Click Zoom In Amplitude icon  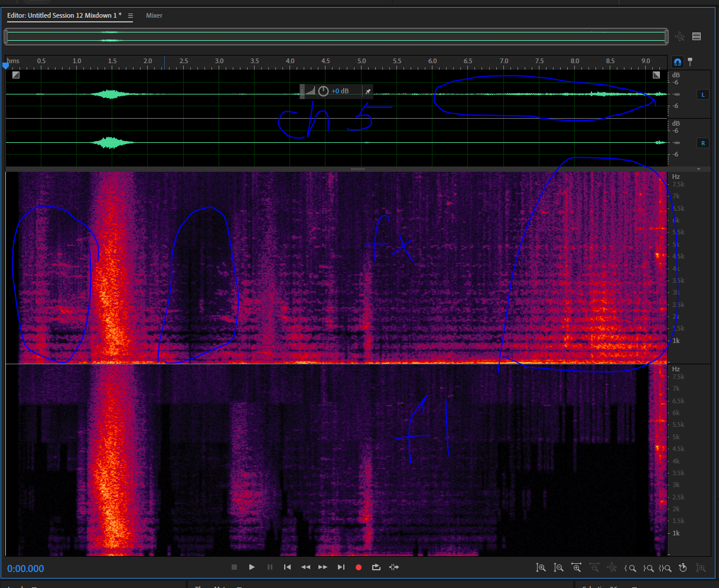tap(541, 568)
